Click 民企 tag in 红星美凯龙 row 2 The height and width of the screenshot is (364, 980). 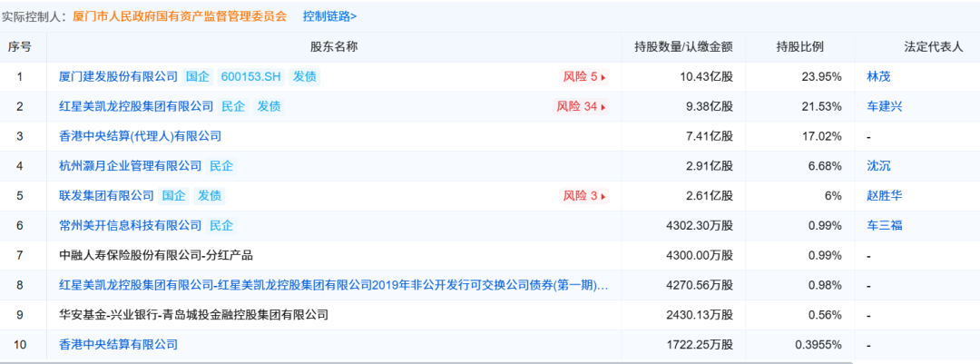point(234,107)
